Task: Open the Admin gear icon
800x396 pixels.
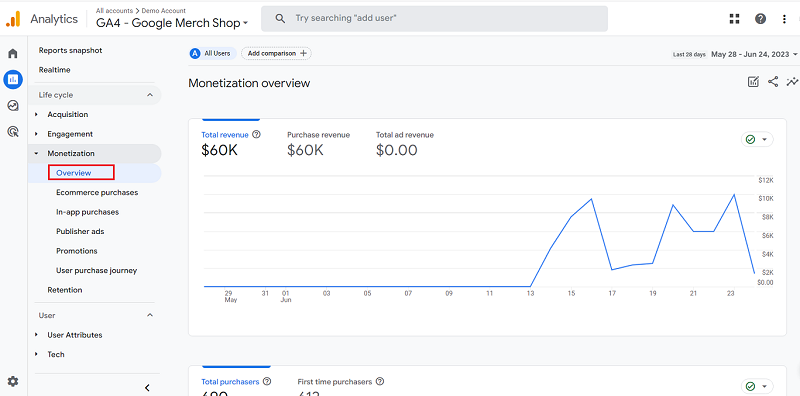Action: (13, 381)
